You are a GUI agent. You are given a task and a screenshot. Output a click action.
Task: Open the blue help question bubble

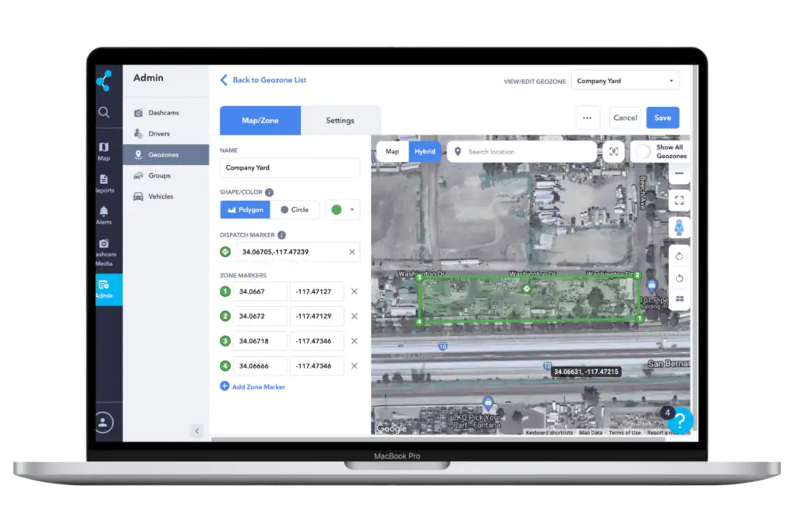(x=680, y=421)
